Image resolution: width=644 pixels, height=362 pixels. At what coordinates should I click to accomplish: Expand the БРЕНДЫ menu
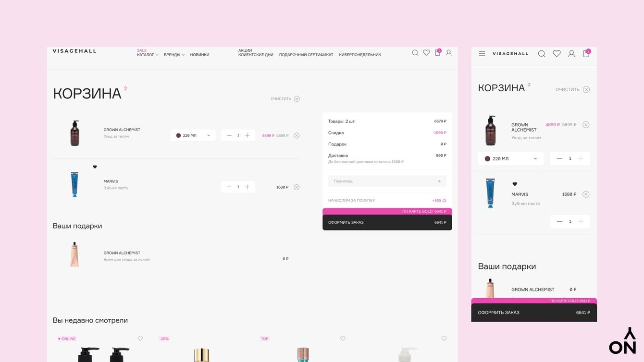(174, 55)
